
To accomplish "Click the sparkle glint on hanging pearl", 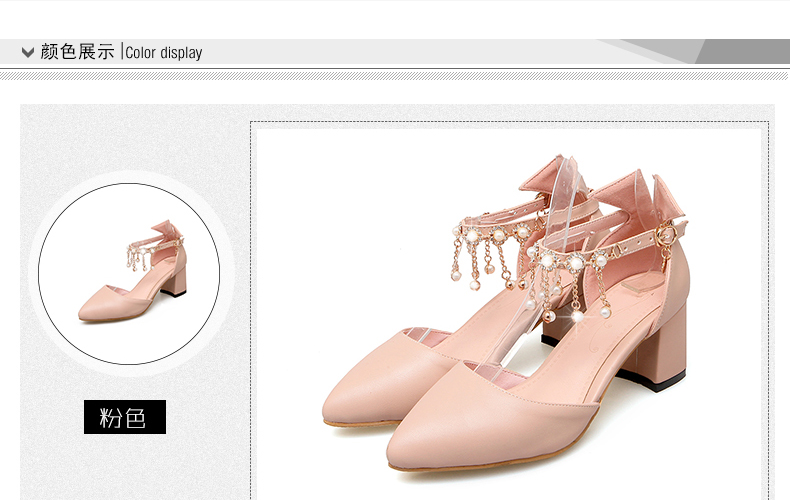I will (x=577, y=314).
